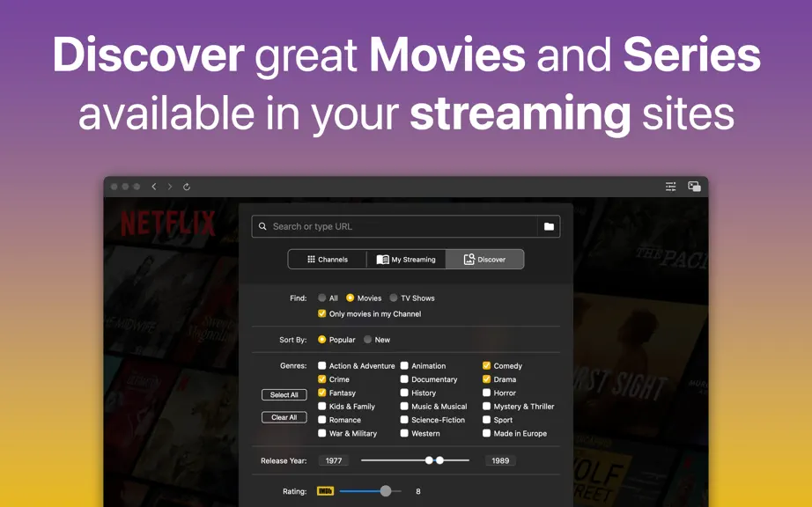The image size is (812, 507).
Task: Reload the page with the refresh icon
Action: [187, 187]
